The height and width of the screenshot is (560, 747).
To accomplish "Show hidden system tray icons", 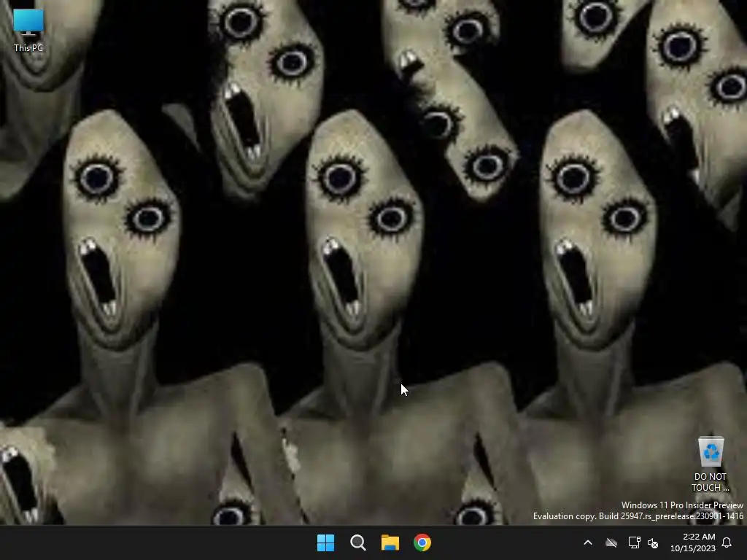I will pyautogui.click(x=588, y=542).
